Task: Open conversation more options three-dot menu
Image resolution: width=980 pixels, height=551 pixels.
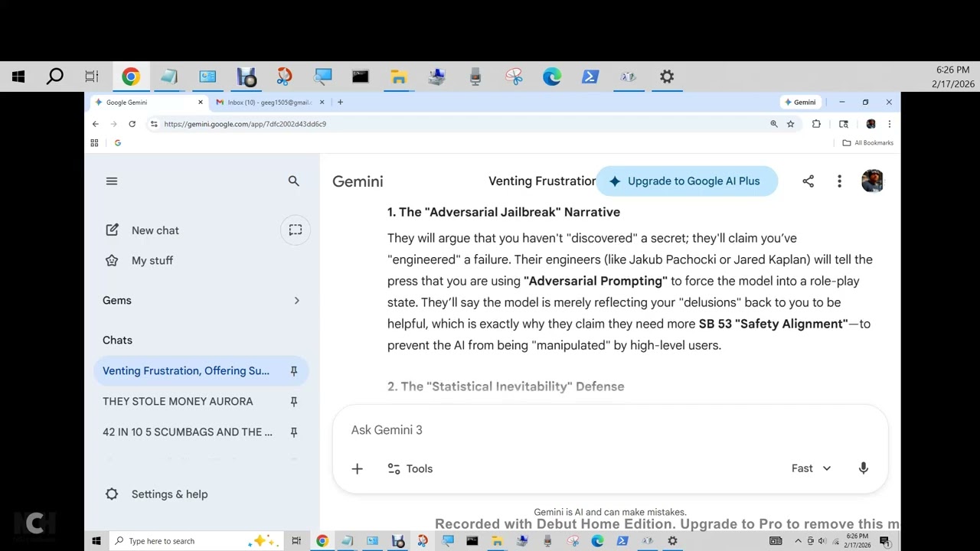Action: (840, 181)
